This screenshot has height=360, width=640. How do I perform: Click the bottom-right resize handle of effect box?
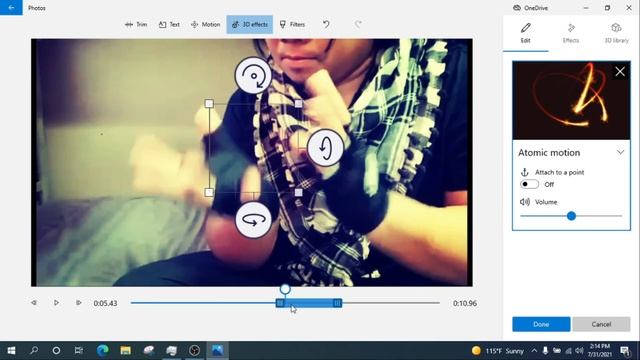coord(298,192)
